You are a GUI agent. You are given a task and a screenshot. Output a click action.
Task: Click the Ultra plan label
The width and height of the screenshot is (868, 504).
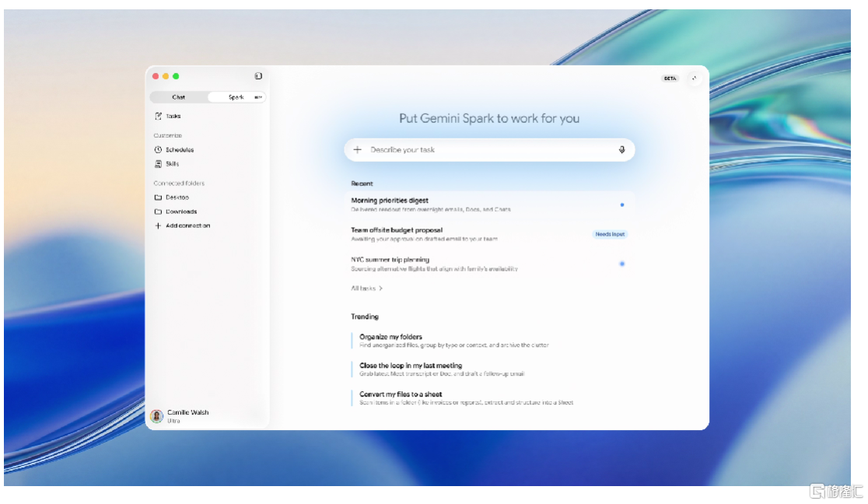[173, 421]
